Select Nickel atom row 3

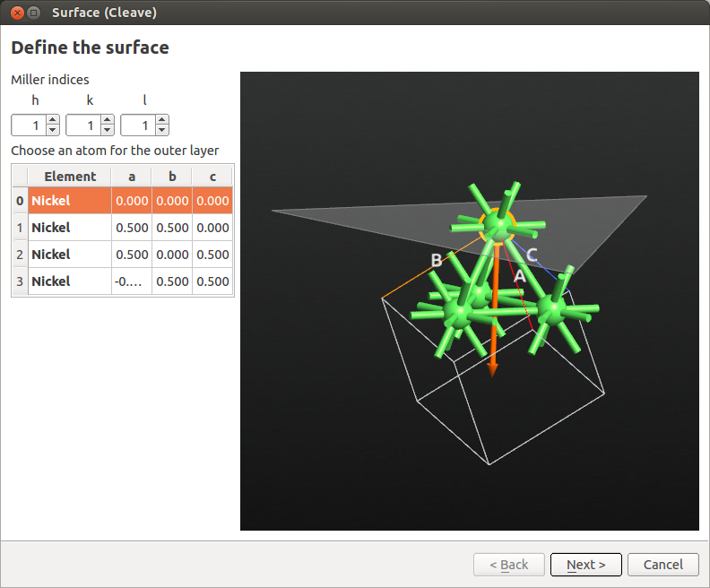click(x=130, y=281)
